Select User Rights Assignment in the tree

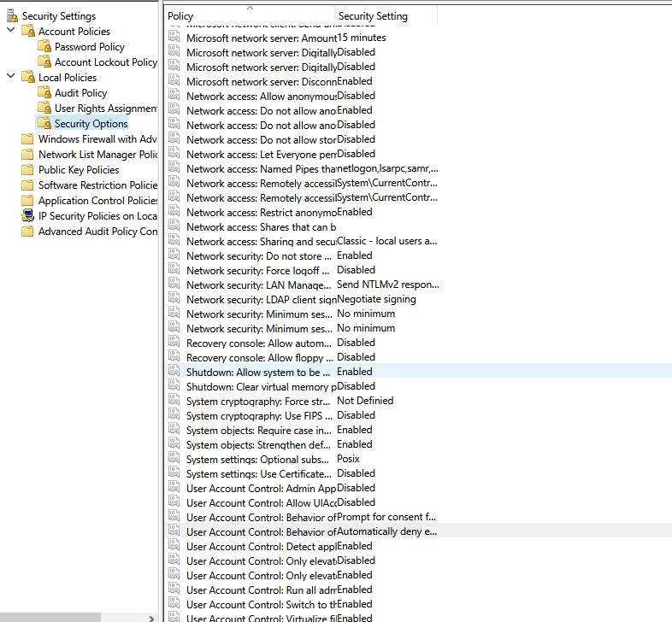point(105,109)
